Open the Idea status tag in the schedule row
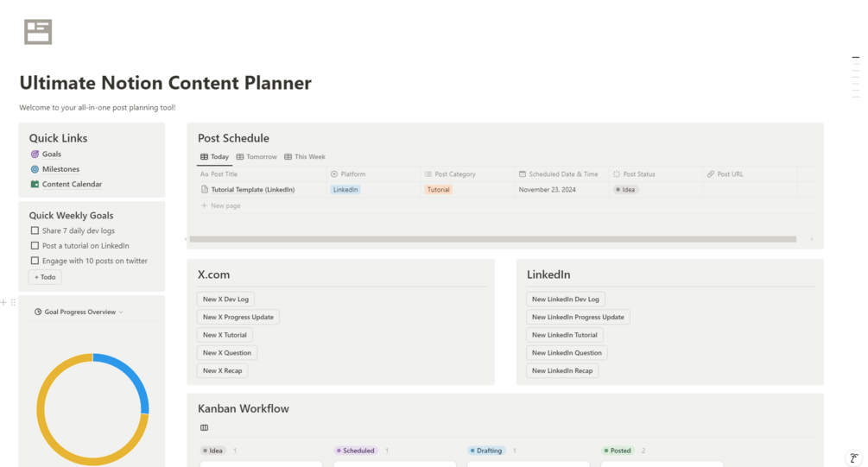This screenshot has height=467, width=868. (626, 190)
